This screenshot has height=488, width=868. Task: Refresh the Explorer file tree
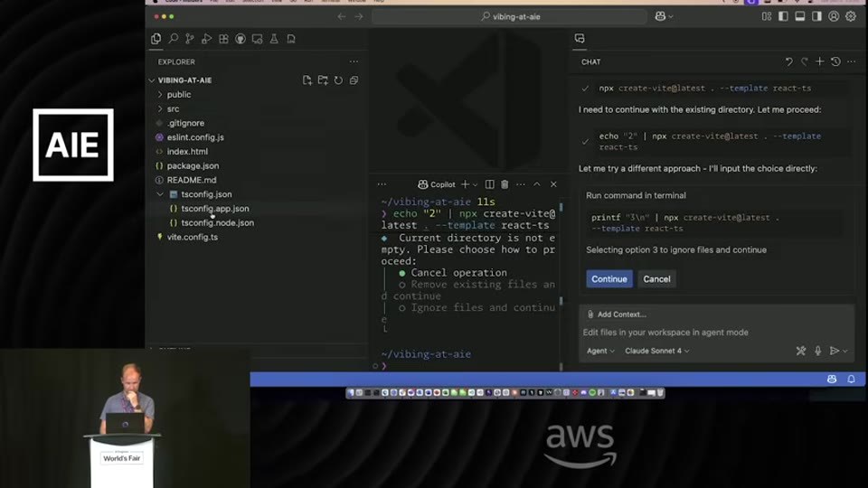click(x=338, y=80)
